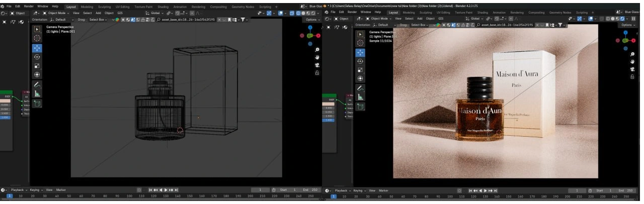Viewport: 644px width, 204px height.
Task: Expand Options dropdown in left window
Action: (x=312, y=19)
